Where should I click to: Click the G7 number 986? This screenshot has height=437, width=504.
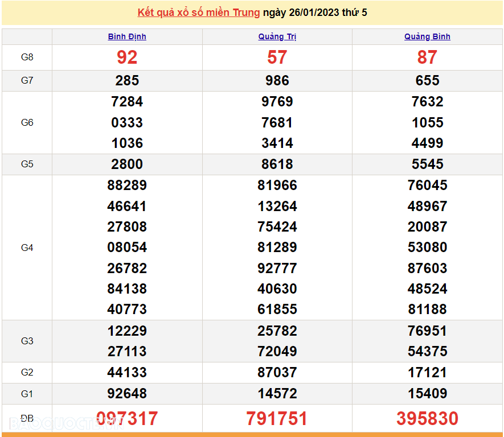coord(277,81)
